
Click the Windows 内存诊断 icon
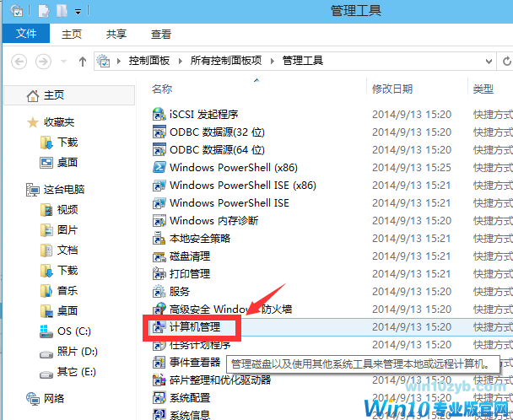[x=159, y=220]
